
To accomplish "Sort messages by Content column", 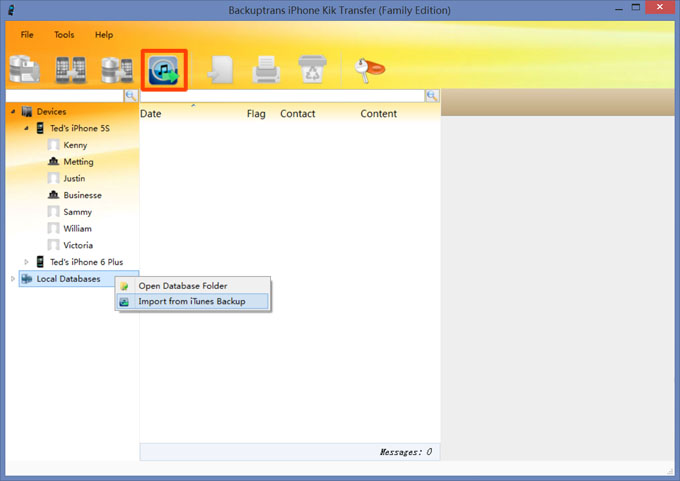I will tap(379, 114).
